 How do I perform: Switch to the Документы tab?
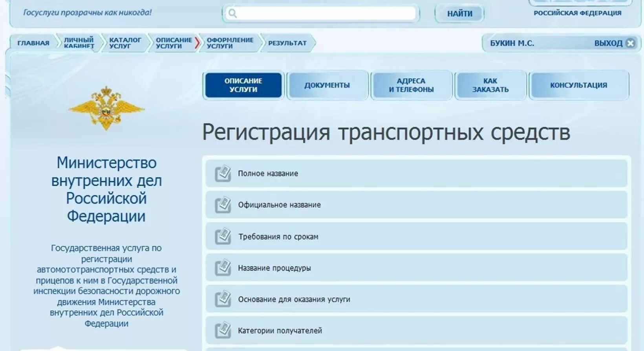pyautogui.click(x=327, y=85)
